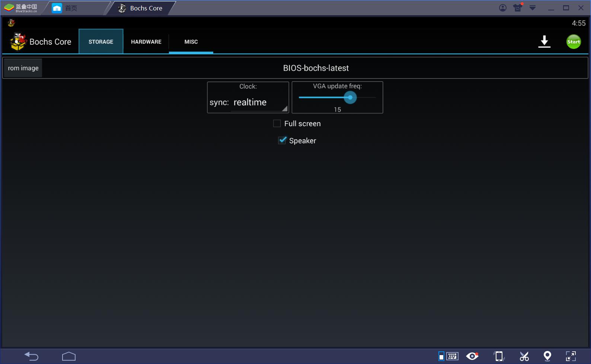This screenshot has width=591, height=364.
Task: Click the rotate device icon
Action: pos(499,356)
